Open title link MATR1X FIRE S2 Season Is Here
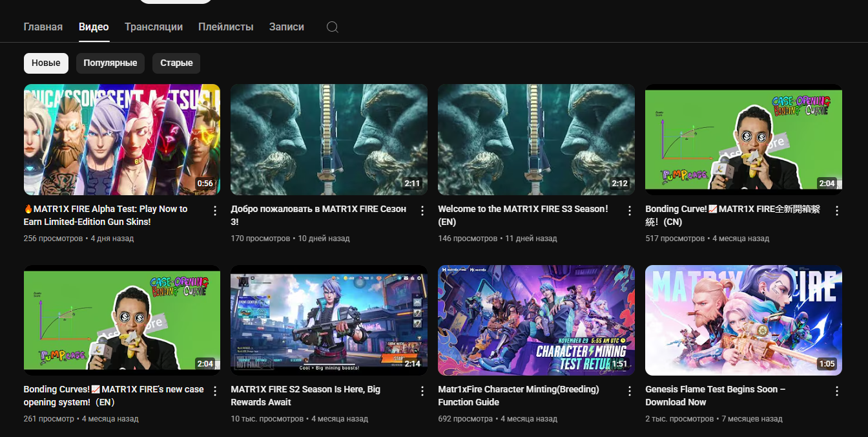This screenshot has height=437, width=868. tap(305, 396)
